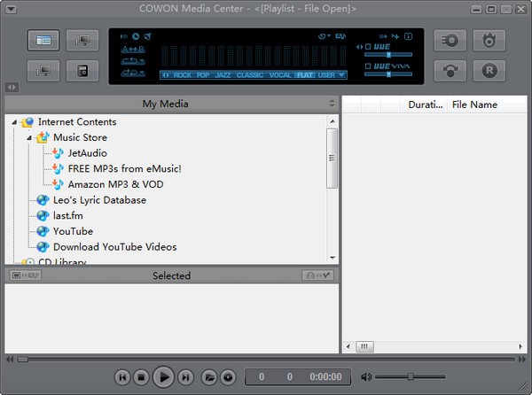Collapse the Internet Contents tree node

14,122
